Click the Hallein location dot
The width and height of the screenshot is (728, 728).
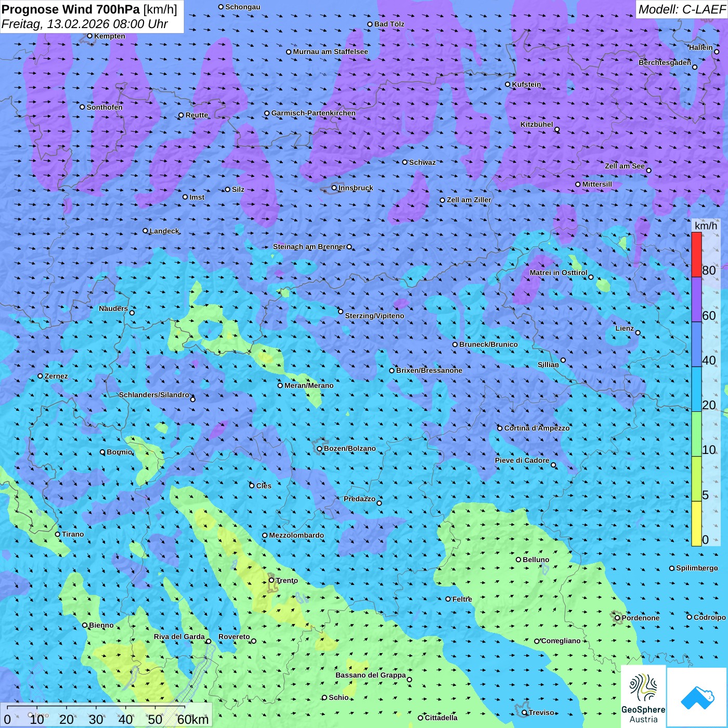[717, 51]
